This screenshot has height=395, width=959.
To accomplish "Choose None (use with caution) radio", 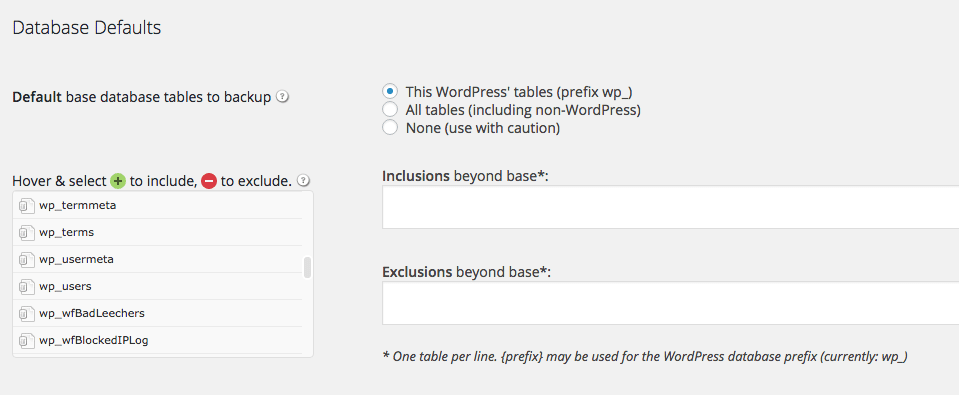I will [x=390, y=128].
